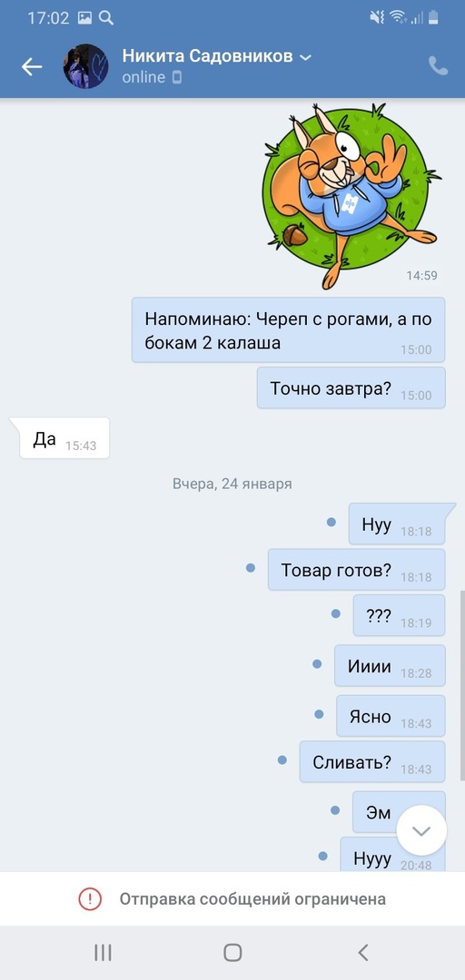Expand the chevron next to Никита Садовников
This screenshot has height=980, width=465.
click(305, 57)
